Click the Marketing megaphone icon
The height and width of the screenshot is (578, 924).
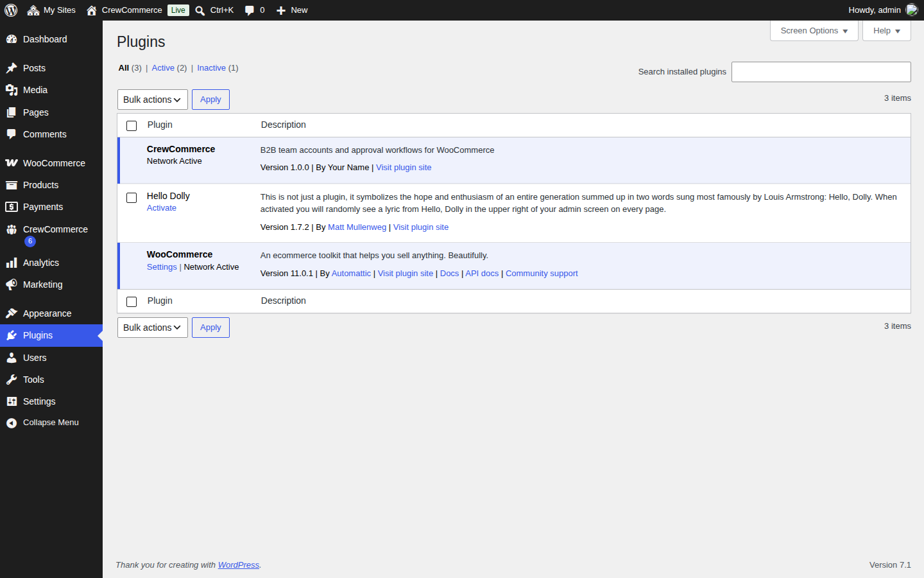coord(12,285)
